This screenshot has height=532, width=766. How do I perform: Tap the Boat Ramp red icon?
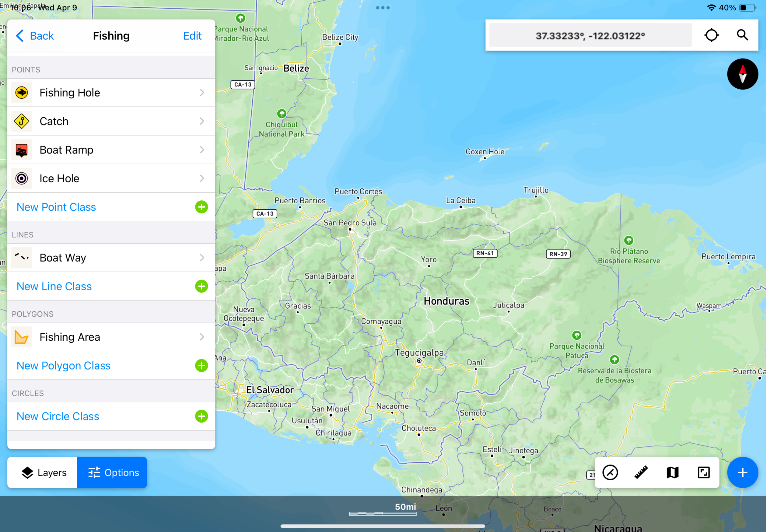point(22,150)
